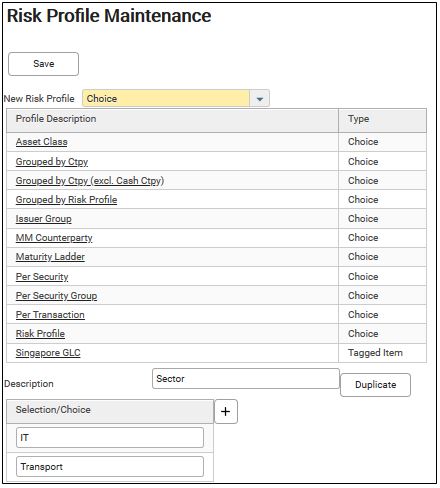Image resolution: width=440 pixels, height=488 pixels.
Task: Click the plus icon to add a selection
Action: (226, 411)
